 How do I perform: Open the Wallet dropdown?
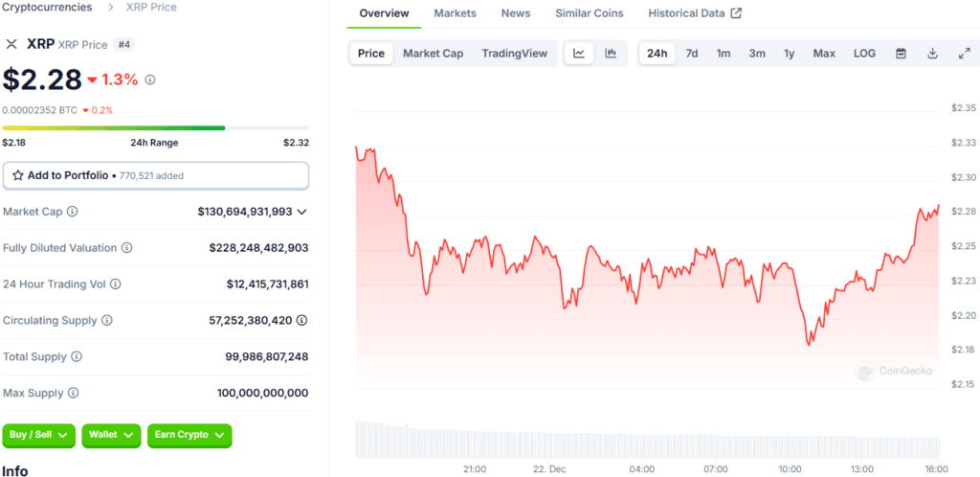click(111, 435)
